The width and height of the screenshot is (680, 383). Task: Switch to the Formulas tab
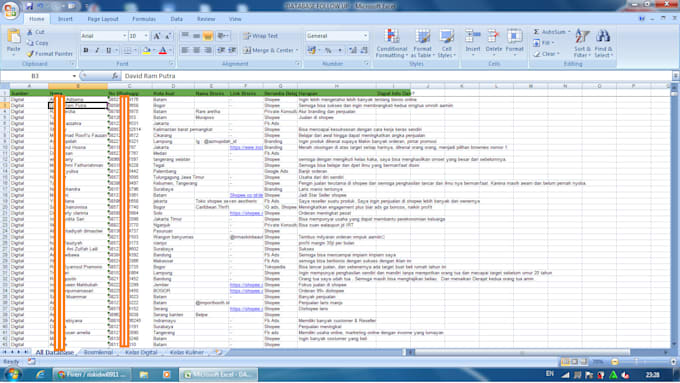tap(144, 19)
